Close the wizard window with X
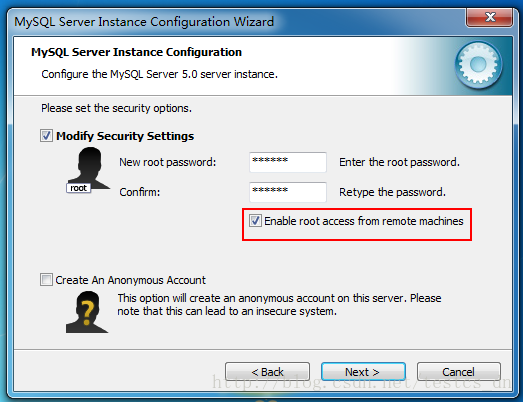 click(490, 17)
